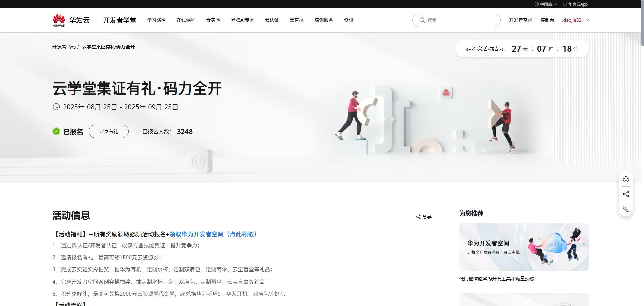Click the 华为开发者空间 recommendation banner
The height and width of the screenshot is (306, 644).
pyautogui.click(x=524, y=247)
